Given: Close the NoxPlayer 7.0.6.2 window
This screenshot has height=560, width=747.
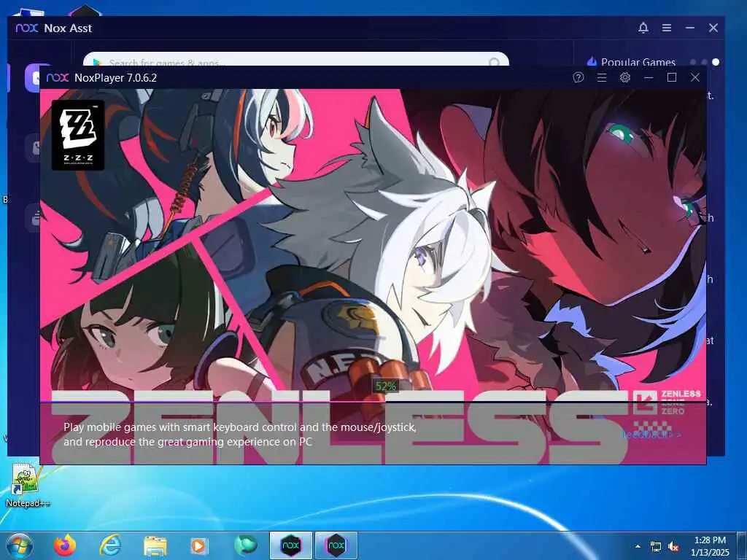Looking at the screenshot, I should [x=695, y=77].
